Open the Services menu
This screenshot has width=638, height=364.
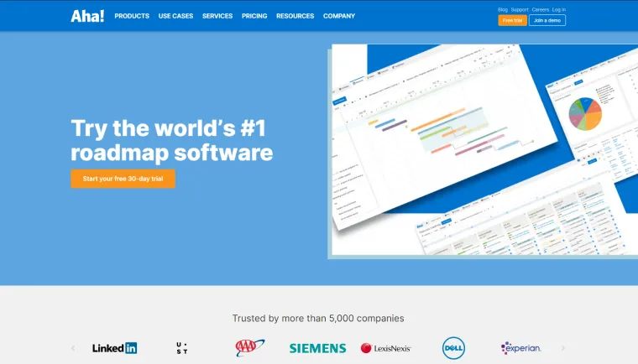click(x=217, y=16)
